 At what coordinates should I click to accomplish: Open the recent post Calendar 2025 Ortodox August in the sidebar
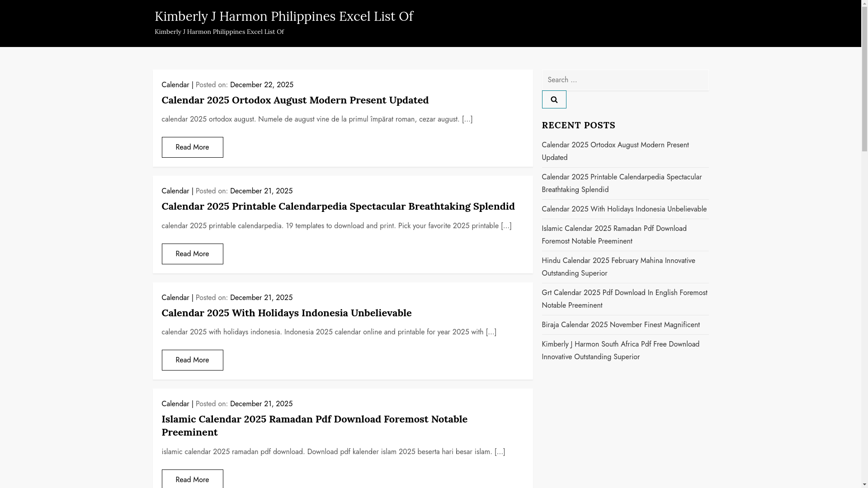(x=615, y=151)
